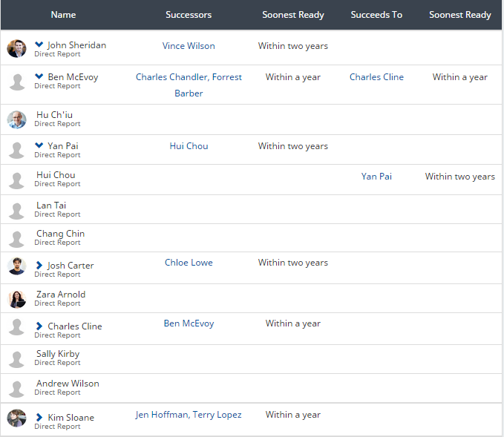The width and height of the screenshot is (504, 437).
Task: Expand Kim Sloane's row chevron
Action: pos(39,418)
